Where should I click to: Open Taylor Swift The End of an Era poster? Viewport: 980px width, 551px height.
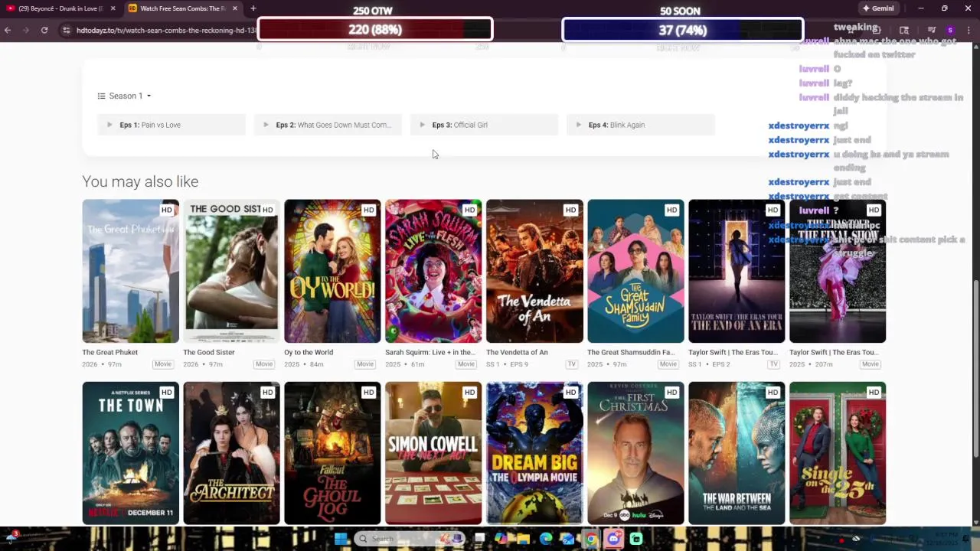tap(737, 271)
